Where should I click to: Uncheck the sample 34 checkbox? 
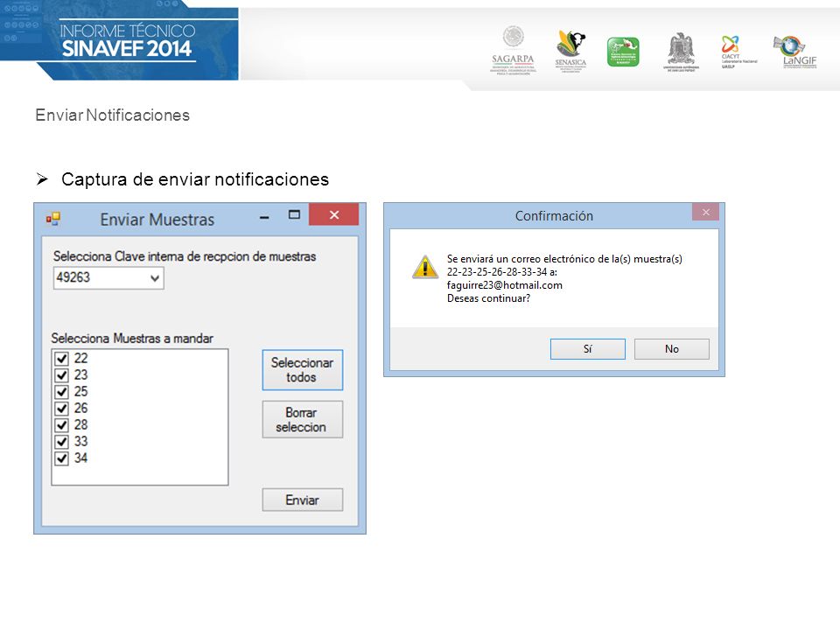click(x=62, y=458)
